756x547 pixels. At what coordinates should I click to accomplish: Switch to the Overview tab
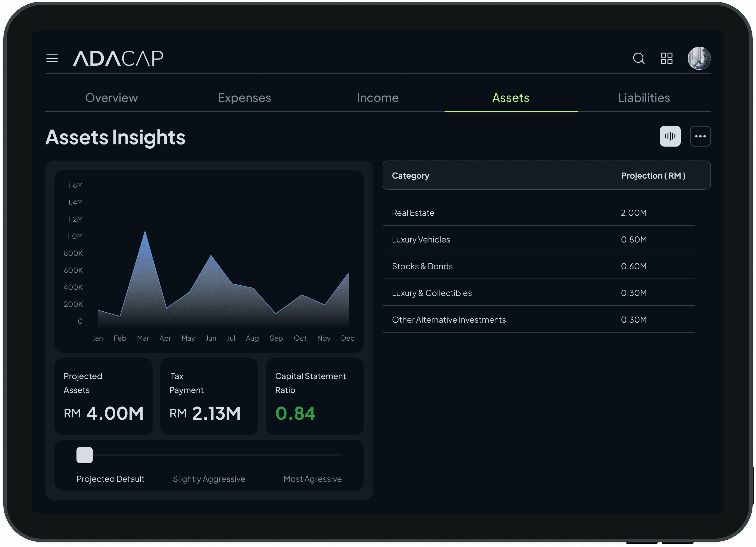111,98
